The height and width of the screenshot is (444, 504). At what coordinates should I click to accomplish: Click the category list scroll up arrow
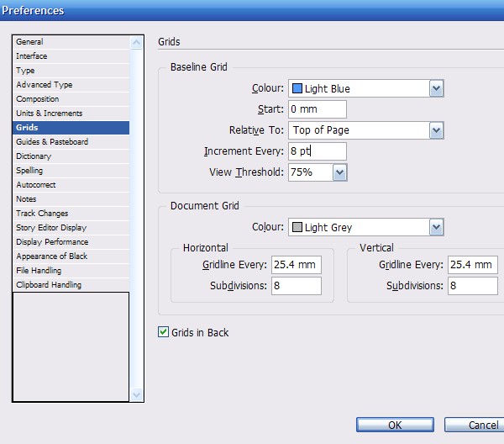point(137,42)
